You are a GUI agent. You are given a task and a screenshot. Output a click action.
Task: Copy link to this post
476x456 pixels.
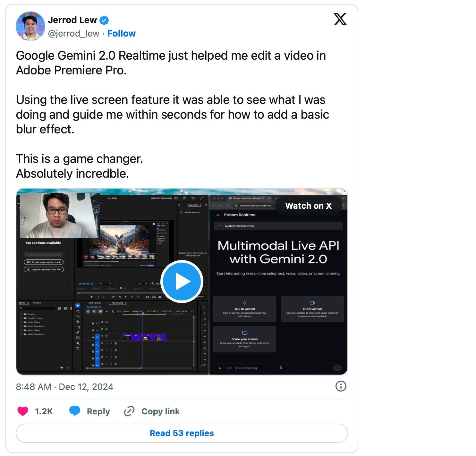point(152,411)
